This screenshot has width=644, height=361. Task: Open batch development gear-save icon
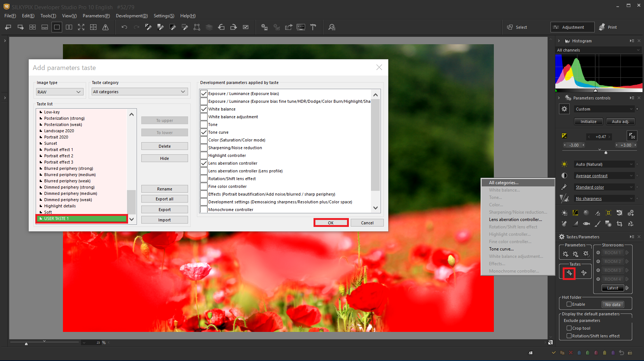(x=264, y=27)
